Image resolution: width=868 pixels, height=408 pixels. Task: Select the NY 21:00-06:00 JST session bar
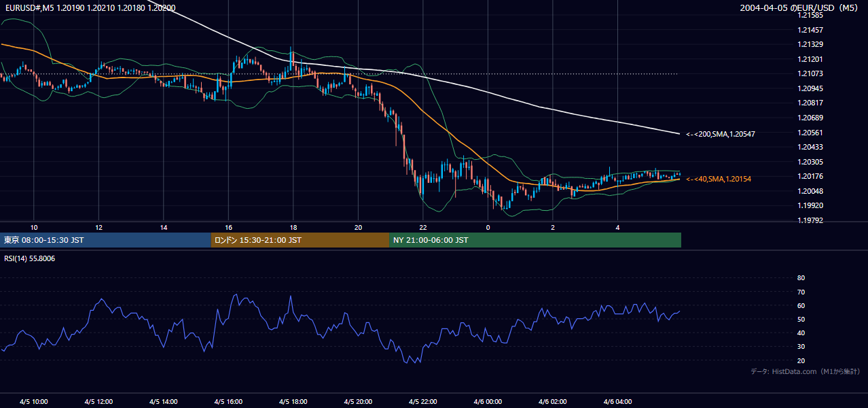(535, 240)
